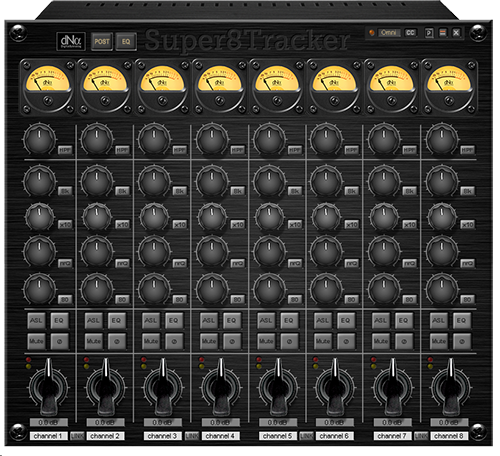
Task: Invert phase for channel 2
Action: 117,341
